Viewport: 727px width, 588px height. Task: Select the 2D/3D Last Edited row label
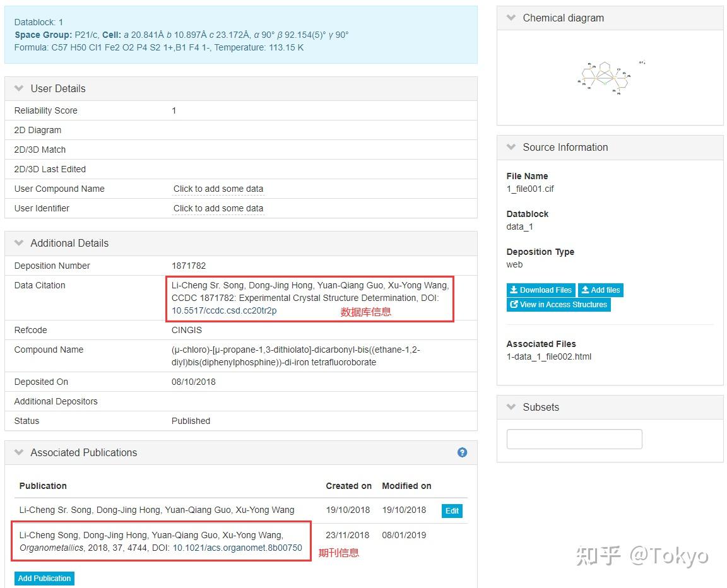pos(50,169)
